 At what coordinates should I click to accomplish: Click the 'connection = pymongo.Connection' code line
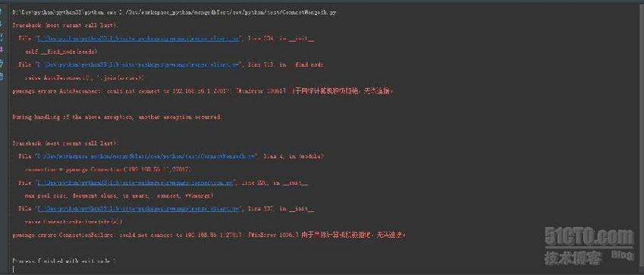108,169
